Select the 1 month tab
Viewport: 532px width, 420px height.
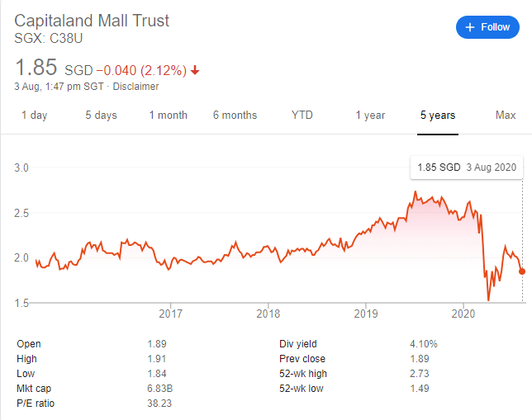pyautogui.click(x=168, y=116)
